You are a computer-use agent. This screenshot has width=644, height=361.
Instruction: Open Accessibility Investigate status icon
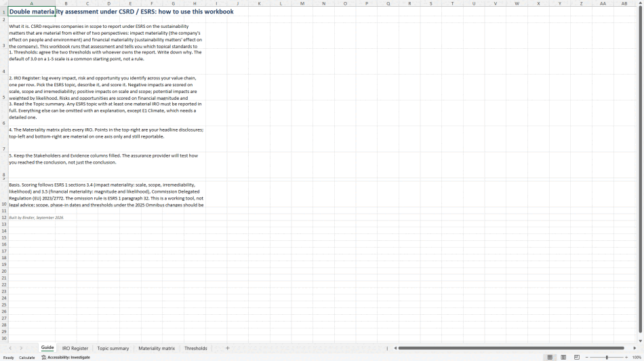(66, 358)
